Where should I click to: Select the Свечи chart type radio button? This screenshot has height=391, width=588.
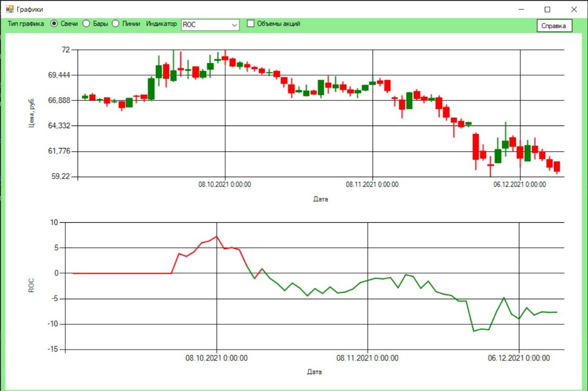pos(54,24)
